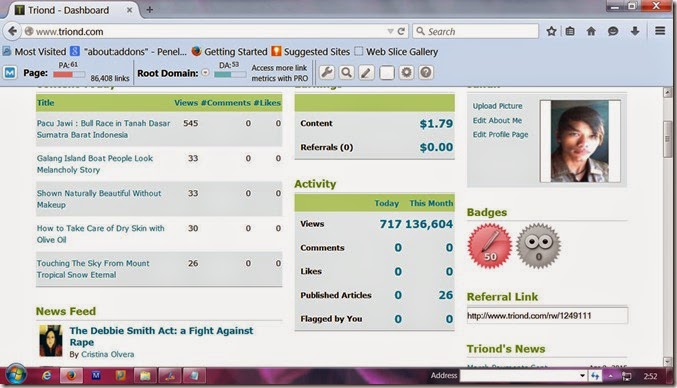Click the profile photo thumbnail
The width and height of the screenshot is (677, 388).
coord(580,141)
